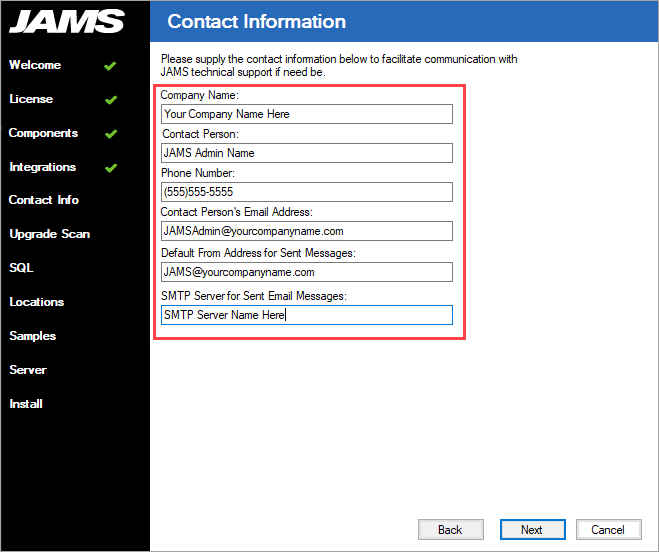Jump to the Integrations step

point(42,167)
